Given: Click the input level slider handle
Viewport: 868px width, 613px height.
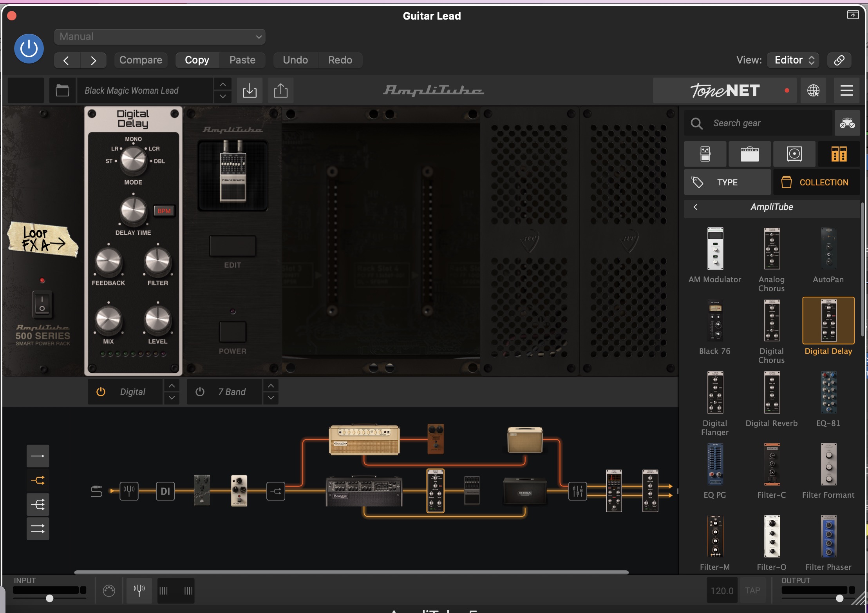Looking at the screenshot, I should click(49, 598).
